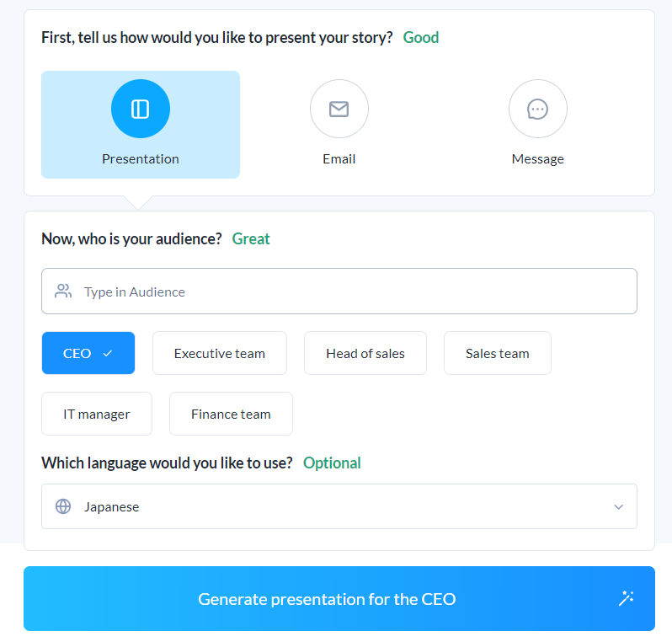Pick the Sales team audience chip
This screenshot has width=672, height=642.
pyautogui.click(x=497, y=353)
